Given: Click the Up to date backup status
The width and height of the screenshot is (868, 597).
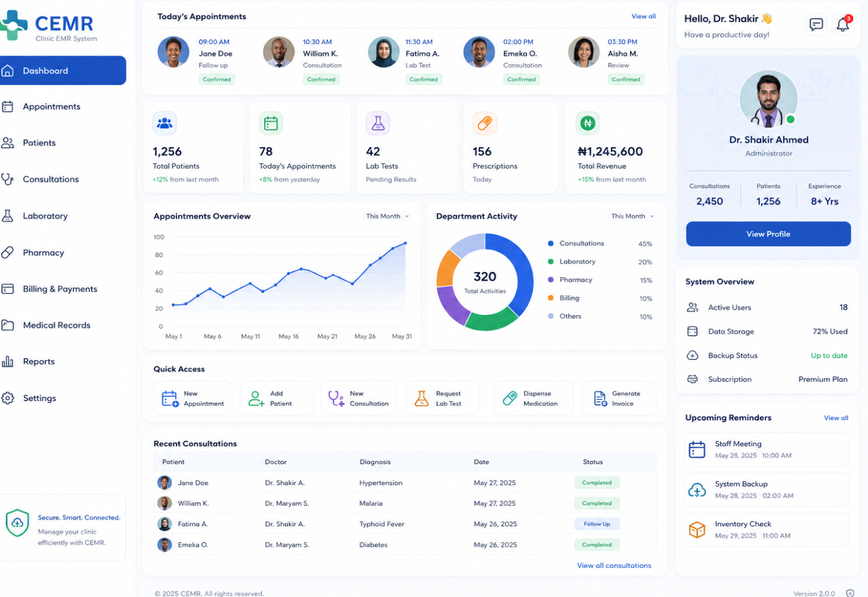Looking at the screenshot, I should (x=829, y=356).
